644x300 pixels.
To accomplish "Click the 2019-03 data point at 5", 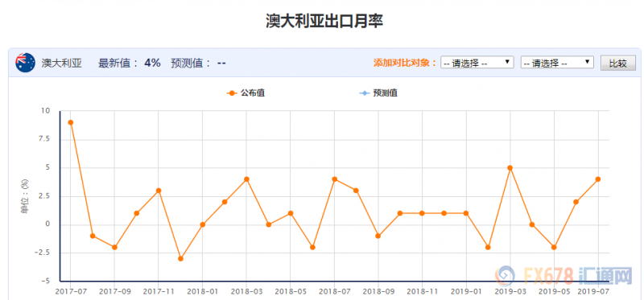I will coord(510,168).
